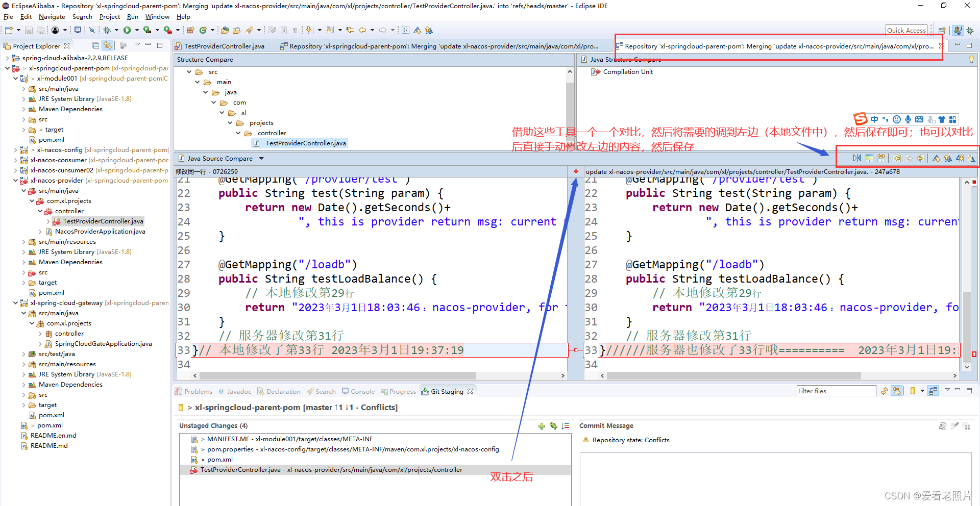Toggle Skip All Breakpoints in main toolbar

tap(92, 30)
